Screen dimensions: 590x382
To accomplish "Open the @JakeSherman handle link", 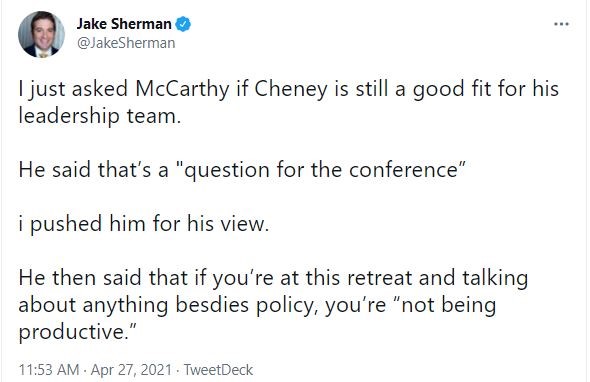I will 126,43.
